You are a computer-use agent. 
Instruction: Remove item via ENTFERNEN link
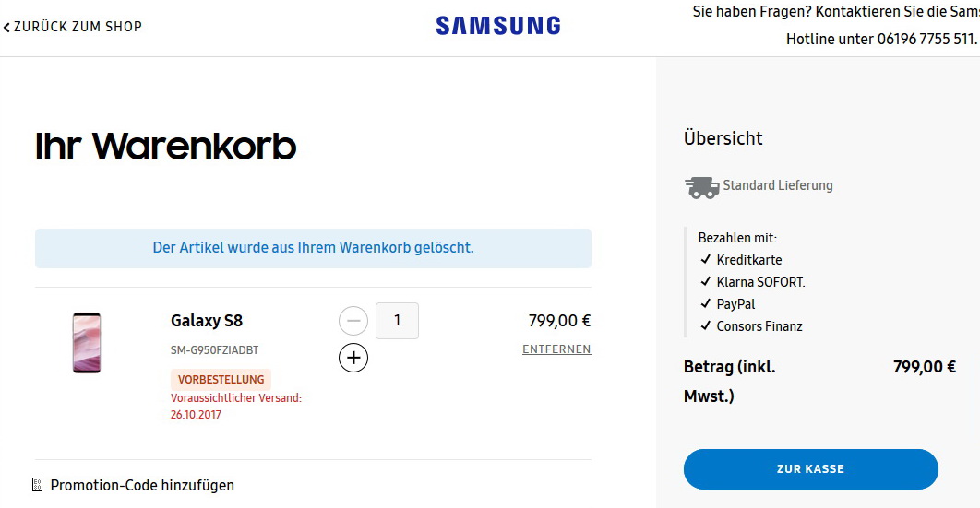click(556, 349)
